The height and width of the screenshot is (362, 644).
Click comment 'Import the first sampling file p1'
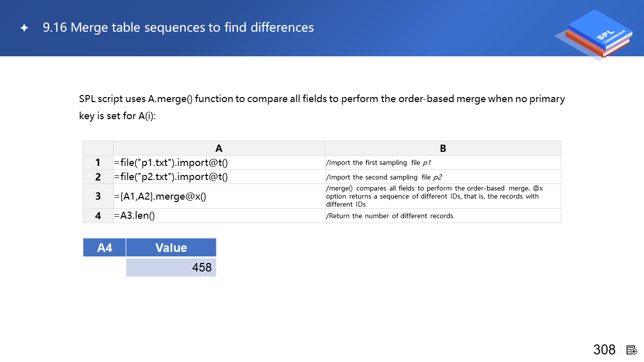point(379,163)
